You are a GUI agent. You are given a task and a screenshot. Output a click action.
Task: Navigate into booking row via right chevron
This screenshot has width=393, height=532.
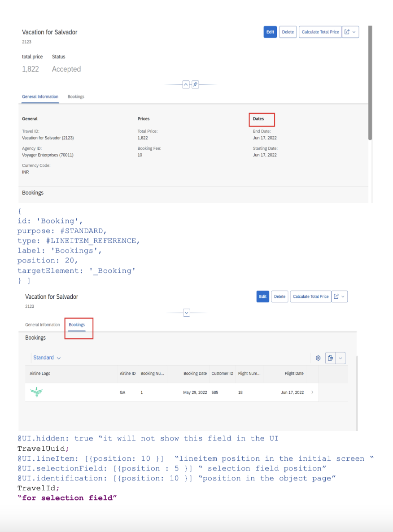pyautogui.click(x=312, y=392)
